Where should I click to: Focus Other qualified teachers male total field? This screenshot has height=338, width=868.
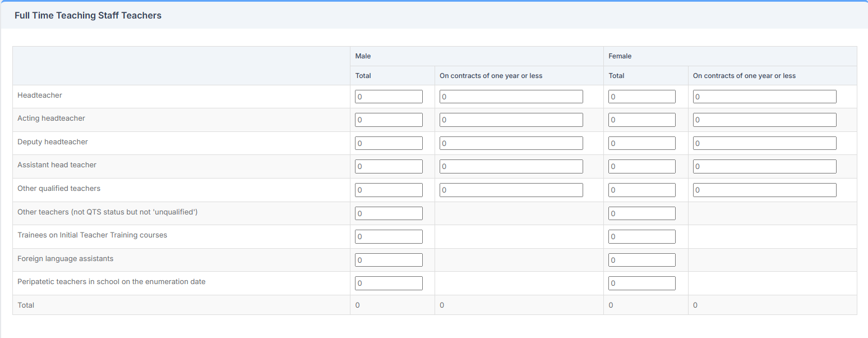coord(389,190)
